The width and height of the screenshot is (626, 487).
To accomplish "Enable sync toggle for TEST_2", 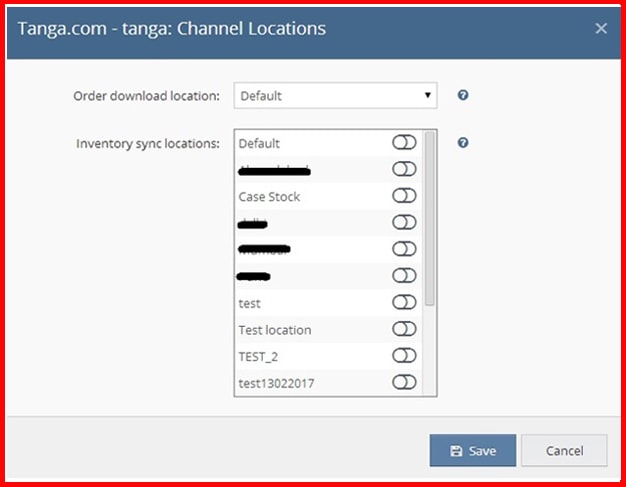I will [x=404, y=356].
